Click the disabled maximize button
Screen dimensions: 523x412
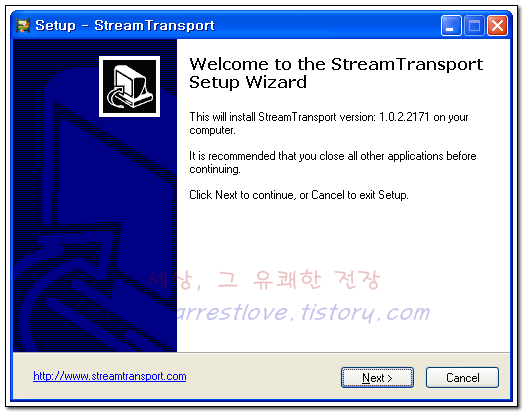pos(474,25)
